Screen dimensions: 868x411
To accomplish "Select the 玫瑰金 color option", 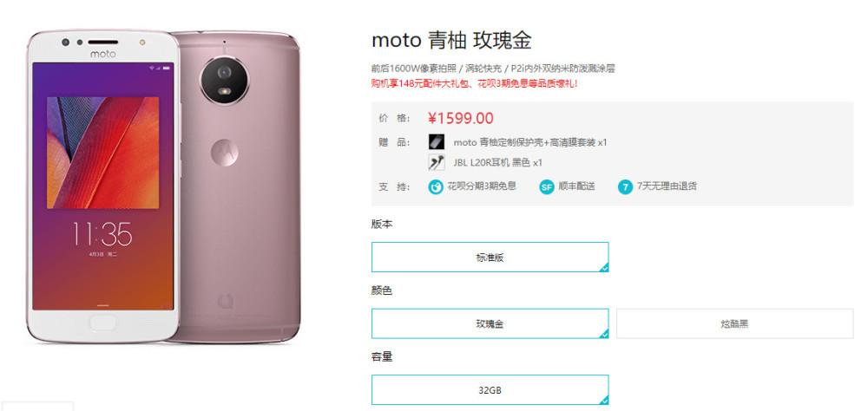I will pyautogui.click(x=490, y=323).
